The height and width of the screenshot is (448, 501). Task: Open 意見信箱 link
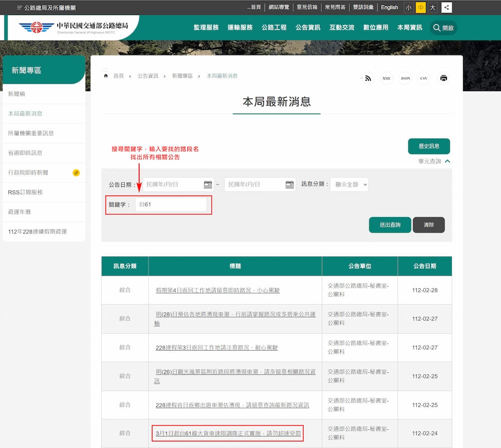tap(307, 8)
